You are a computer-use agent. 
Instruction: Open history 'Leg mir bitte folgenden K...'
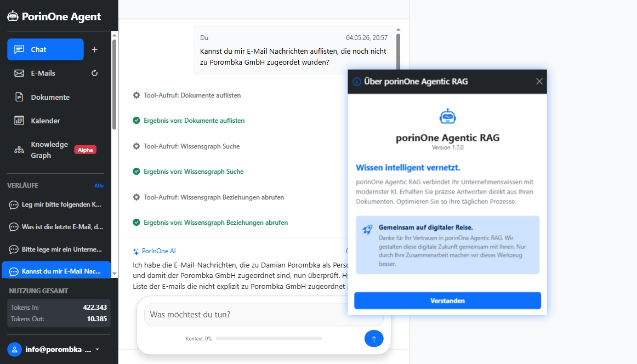56,204
